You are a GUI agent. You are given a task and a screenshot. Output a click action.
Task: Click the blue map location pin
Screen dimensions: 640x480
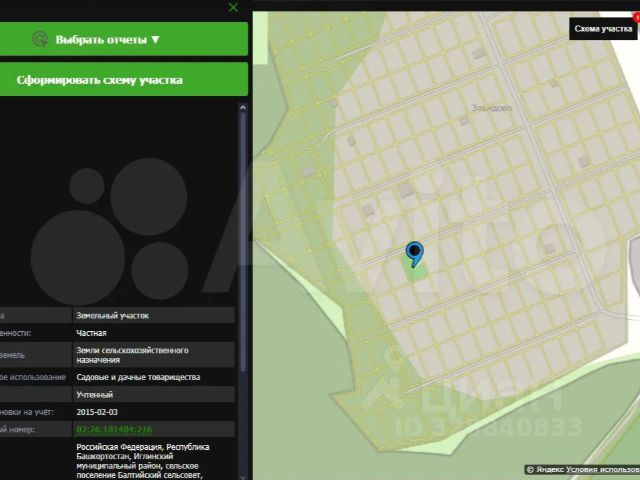[414, 253]
